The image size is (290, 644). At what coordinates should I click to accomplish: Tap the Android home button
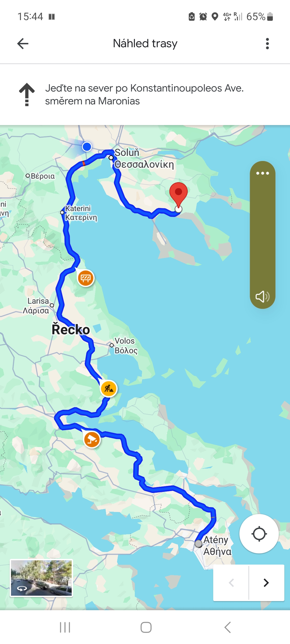(146, 627)
